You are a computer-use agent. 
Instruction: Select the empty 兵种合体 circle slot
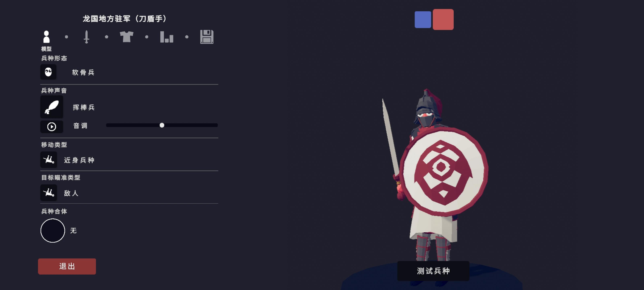tap(53, 230)
